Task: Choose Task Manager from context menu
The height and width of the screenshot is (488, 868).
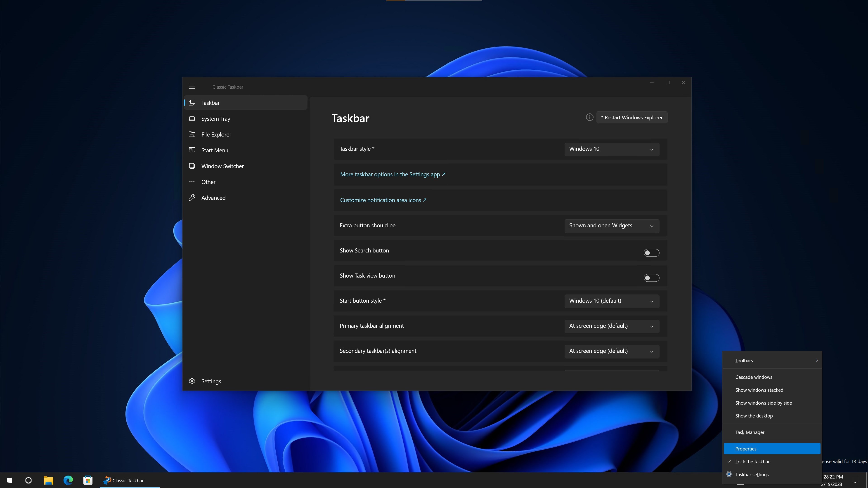Action: [749, 432]
